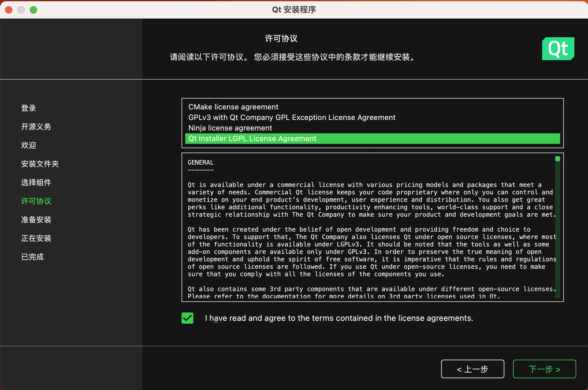Minimize the Qt installer window
Viewport: 588px width, 390px height.
pyautogui.click(x=21, y=10)
